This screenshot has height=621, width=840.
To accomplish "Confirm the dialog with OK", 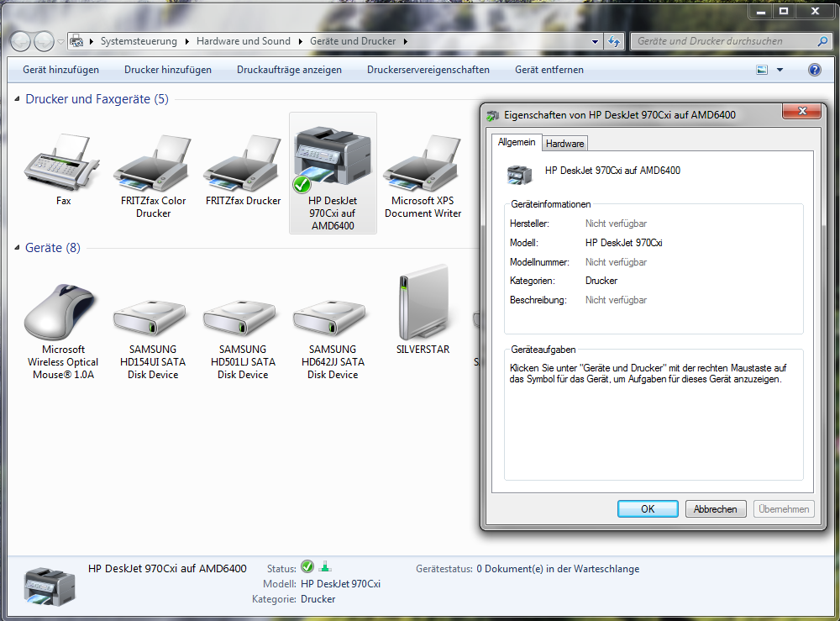I will click(x=648, y=509).
